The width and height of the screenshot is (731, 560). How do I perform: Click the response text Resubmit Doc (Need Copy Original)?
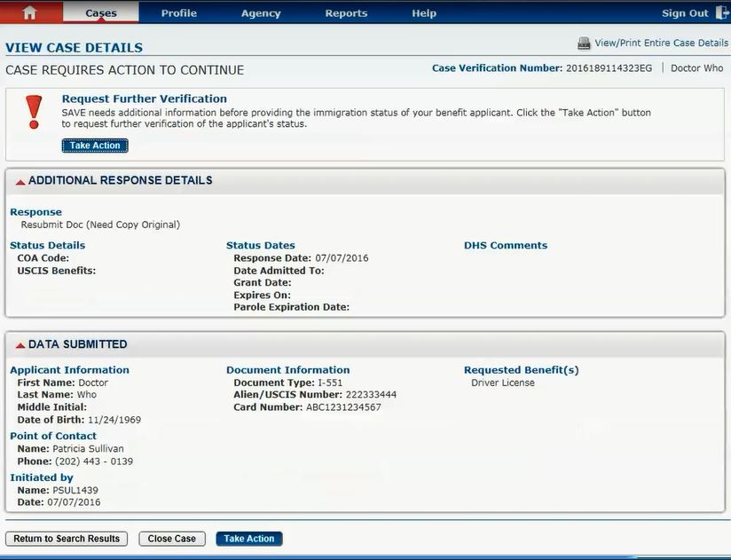coord(100,225)
